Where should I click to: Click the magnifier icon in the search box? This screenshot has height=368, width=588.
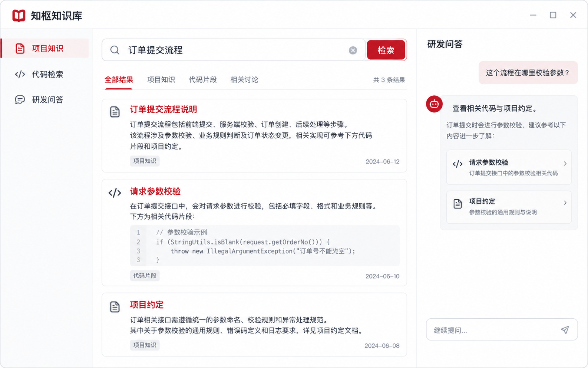(115, 50)
